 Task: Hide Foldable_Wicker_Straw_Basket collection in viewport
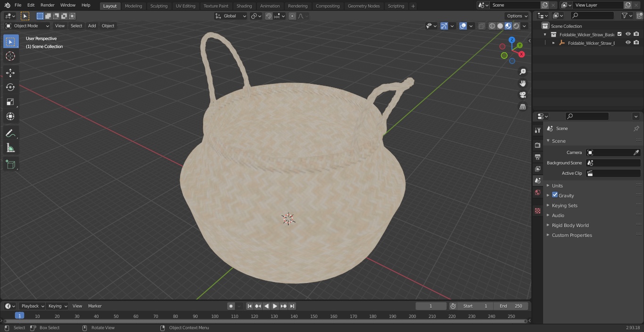(628, 34)
